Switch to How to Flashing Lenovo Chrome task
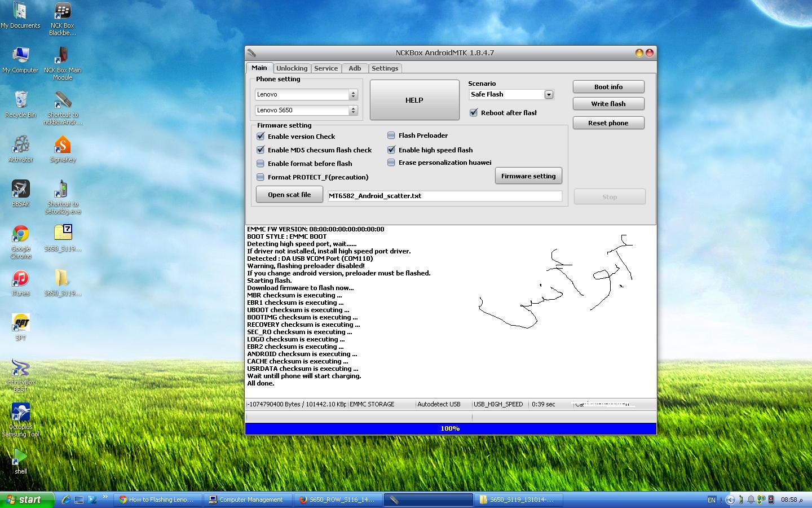The height and width of the screenshot is (508, 812). point(157,500)
